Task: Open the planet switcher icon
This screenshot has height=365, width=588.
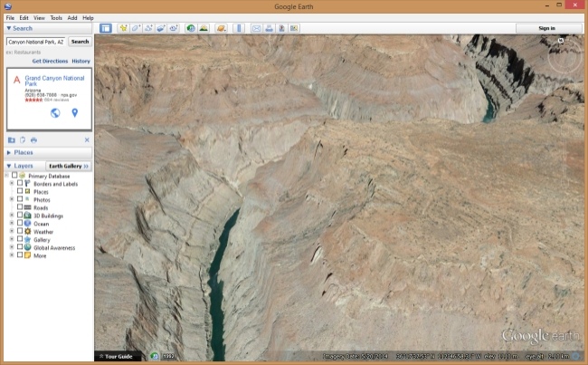Action: point(222,28)
